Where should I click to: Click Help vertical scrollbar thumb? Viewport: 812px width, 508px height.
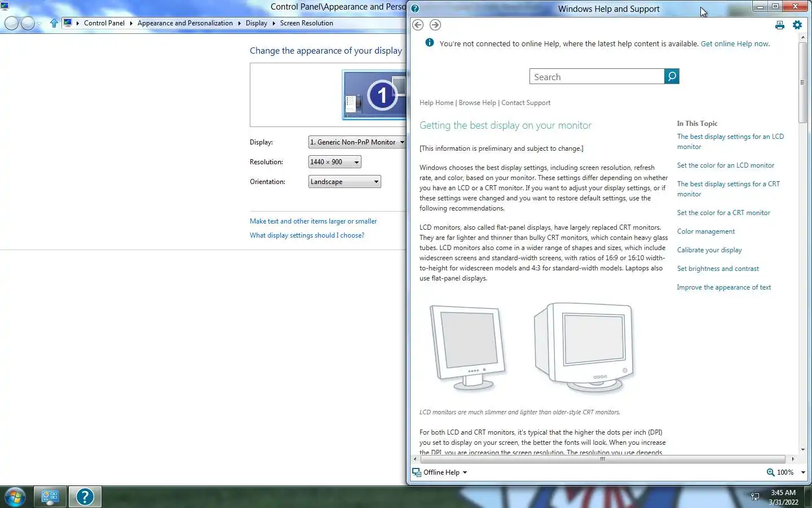pos(802,82)
